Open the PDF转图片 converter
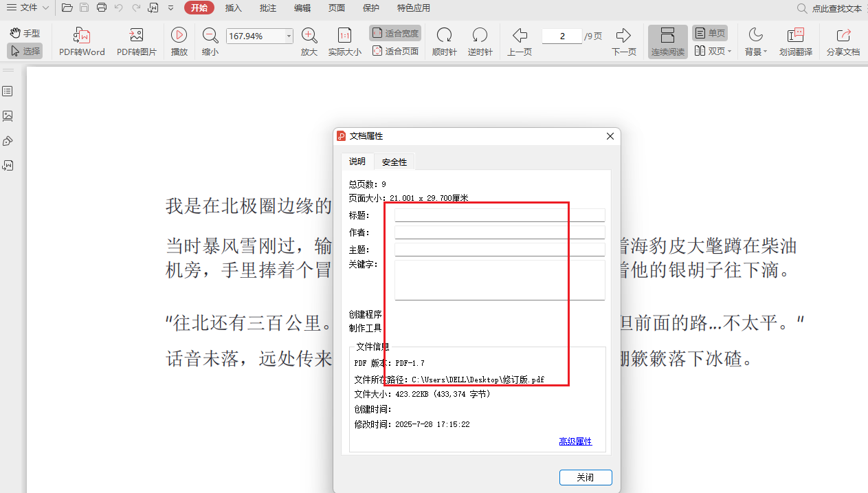The height and width of the screenshot is (493, 868). pos(135,41)
